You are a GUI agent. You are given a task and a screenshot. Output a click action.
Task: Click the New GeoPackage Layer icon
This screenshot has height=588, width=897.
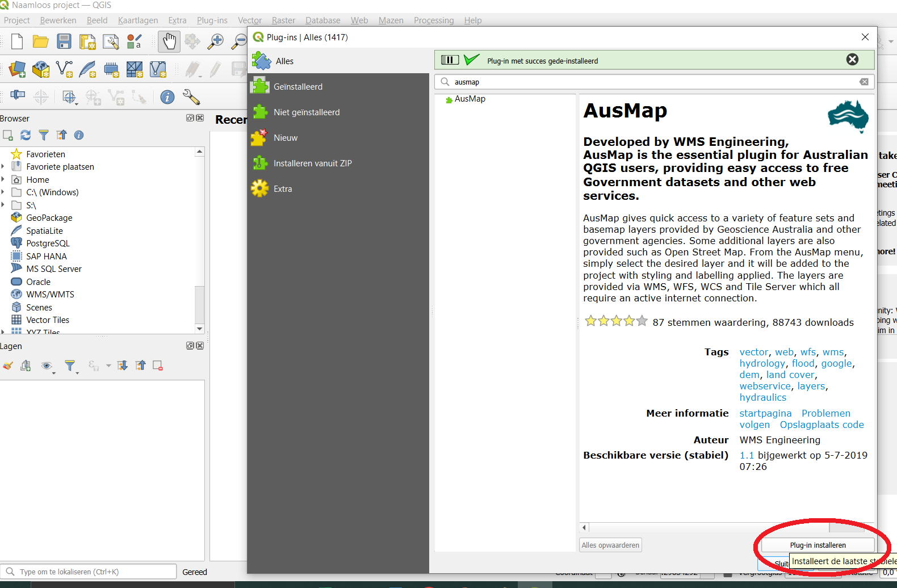click(41, 69)
